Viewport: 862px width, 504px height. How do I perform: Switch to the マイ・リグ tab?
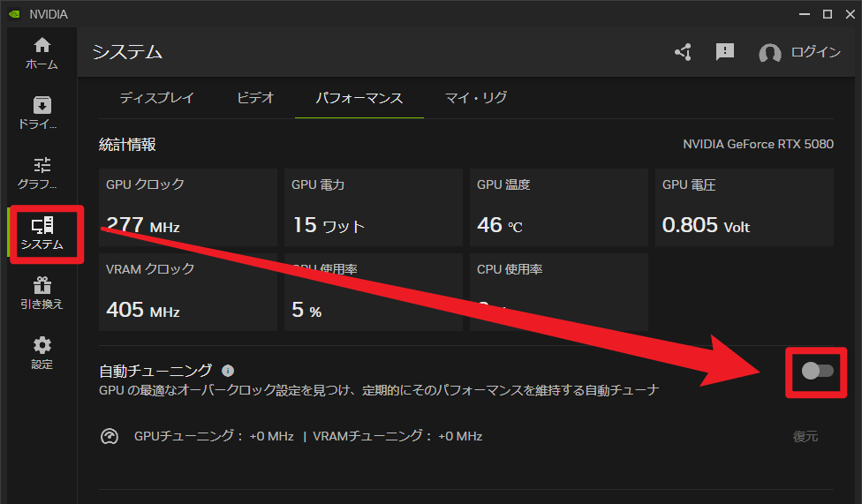475,98
